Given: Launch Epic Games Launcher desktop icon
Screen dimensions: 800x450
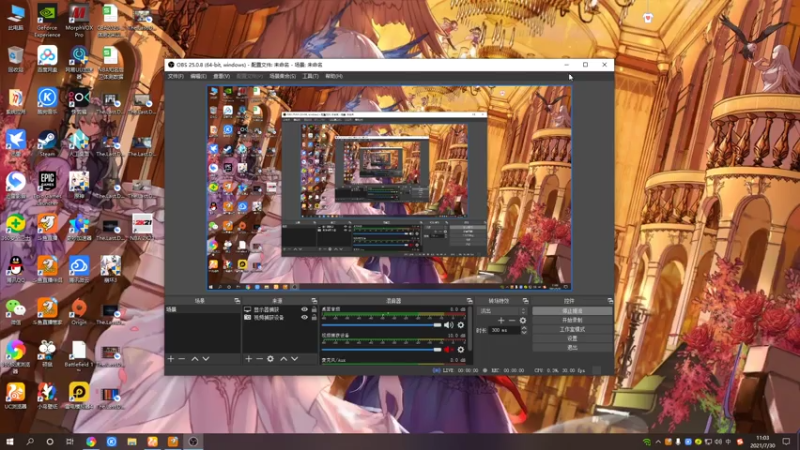Looking at the screenshot, I should pos(47,187).
